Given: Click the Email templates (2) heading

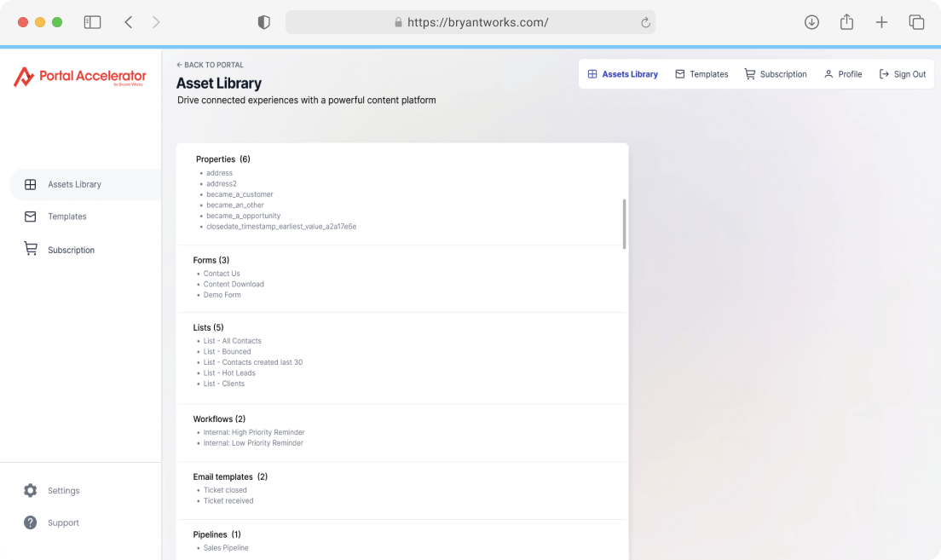Looking at the screenshot, I should (x=230, y=476).
